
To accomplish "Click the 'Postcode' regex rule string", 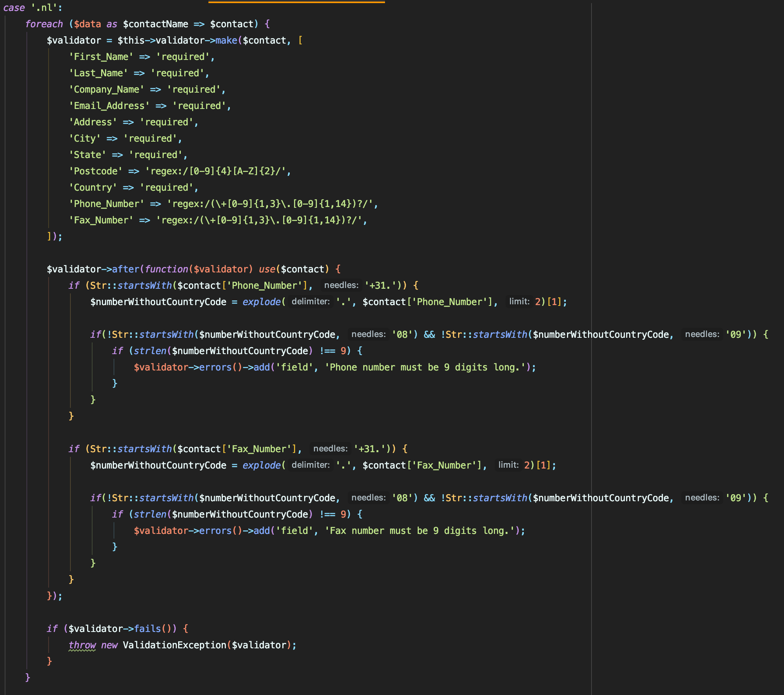I will click(x=217, y=171).
